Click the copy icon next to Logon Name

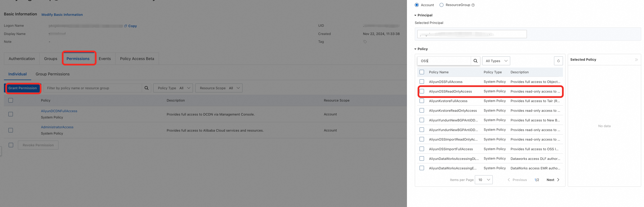click(x=126, y=26)
